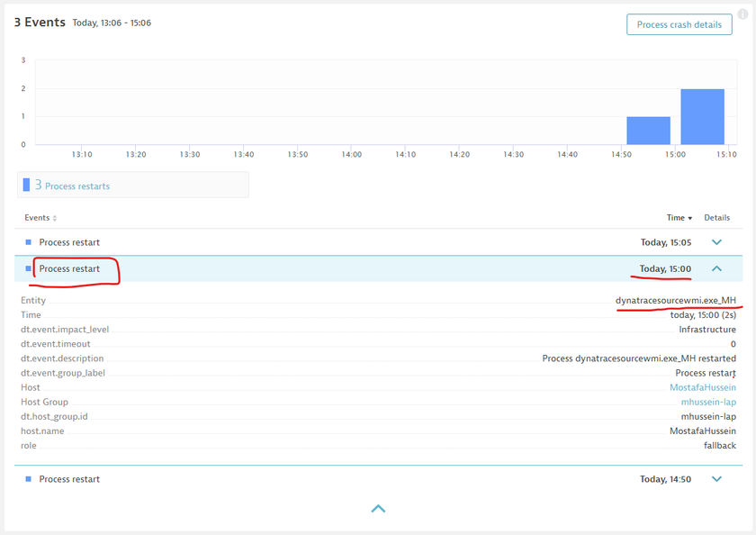Expand details for the 15:05 Process restart

click(716, 242)
